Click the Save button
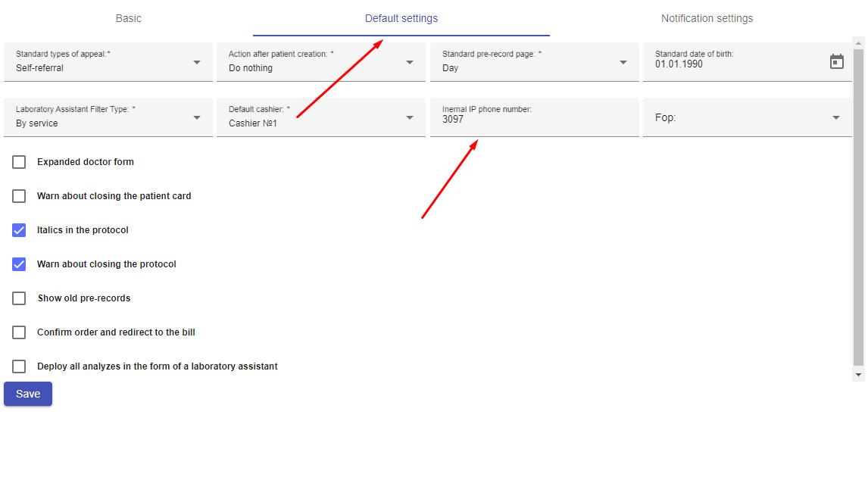This screenshot has width=868, height=499. pyautogui.click(x=28, y=394)
